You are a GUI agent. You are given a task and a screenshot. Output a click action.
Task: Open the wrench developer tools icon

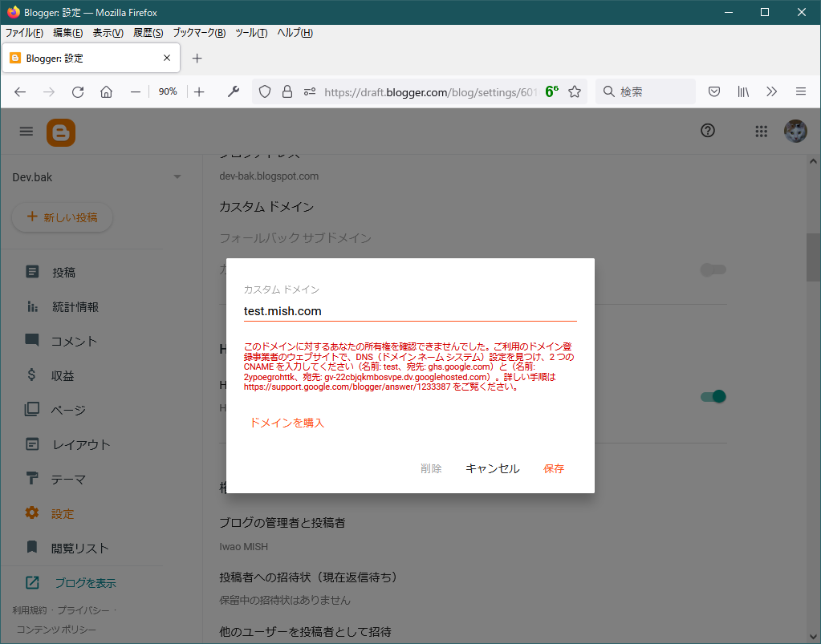234,92
